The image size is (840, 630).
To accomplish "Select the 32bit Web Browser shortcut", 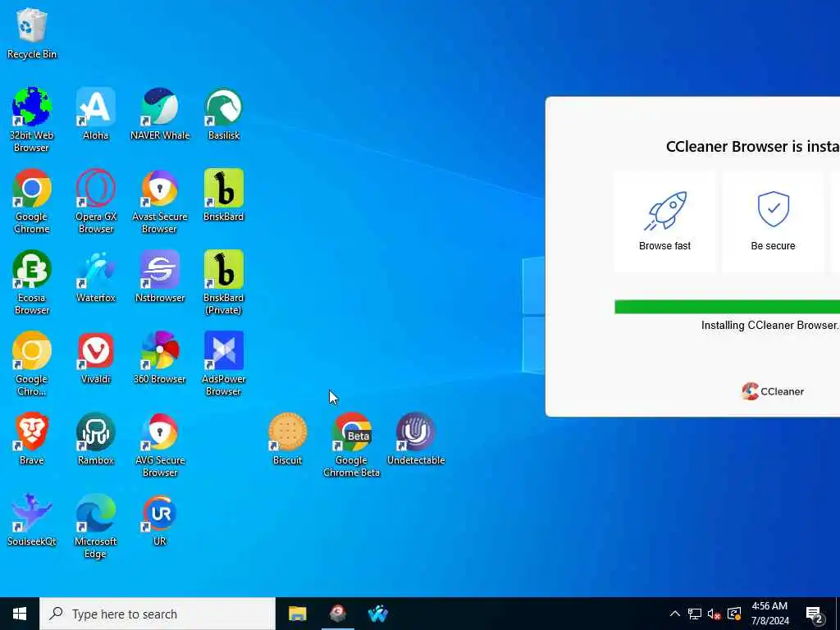I will point(32,120).
